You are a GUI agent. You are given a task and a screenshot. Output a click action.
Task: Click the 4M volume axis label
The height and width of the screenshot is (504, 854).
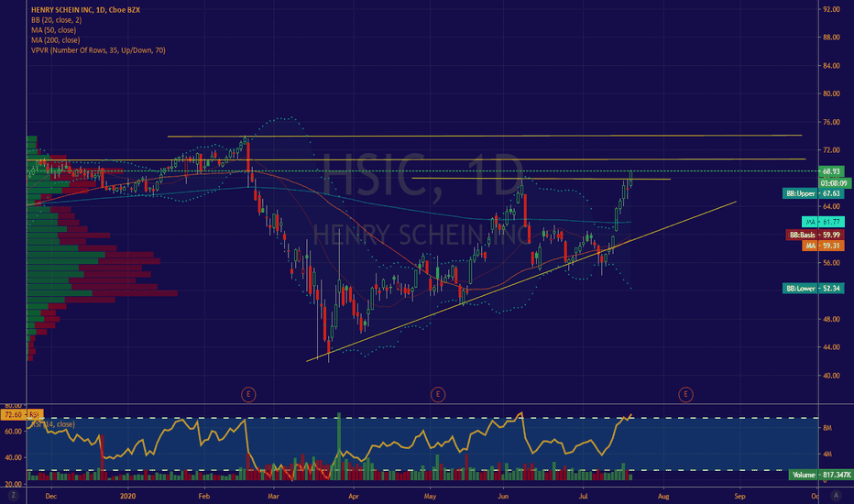(x=827, y=454)
